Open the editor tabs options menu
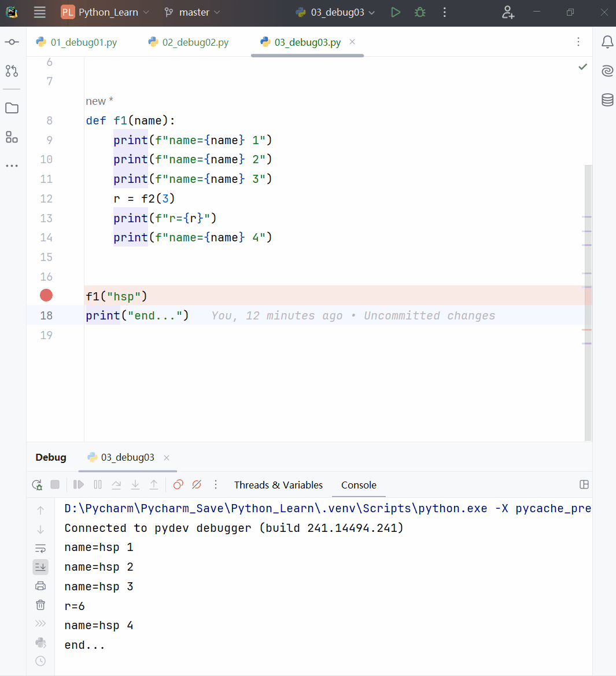The width and height of the screenshot is (616, 676). [x=578, y=42]
